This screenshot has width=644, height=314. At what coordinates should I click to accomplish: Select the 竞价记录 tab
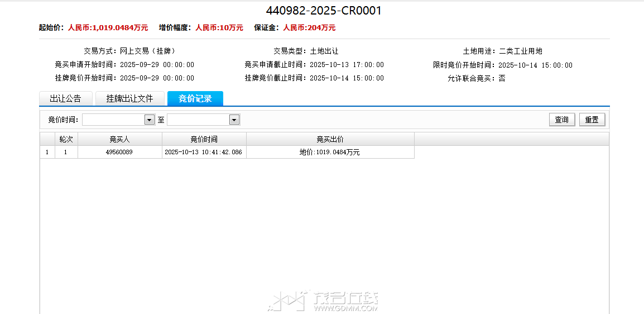pos(195,99)
